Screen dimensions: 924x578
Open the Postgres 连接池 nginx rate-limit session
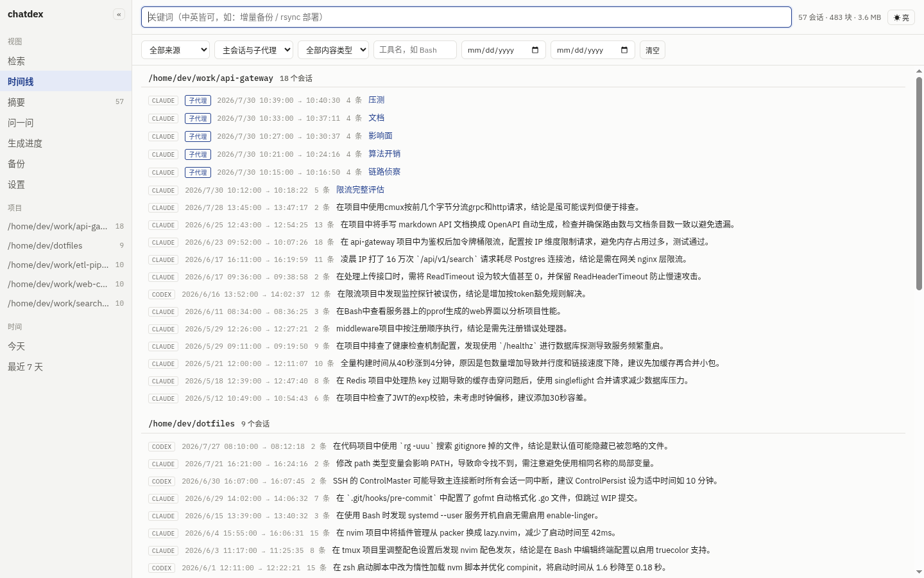pyautogui.click(x=523, y=259)
